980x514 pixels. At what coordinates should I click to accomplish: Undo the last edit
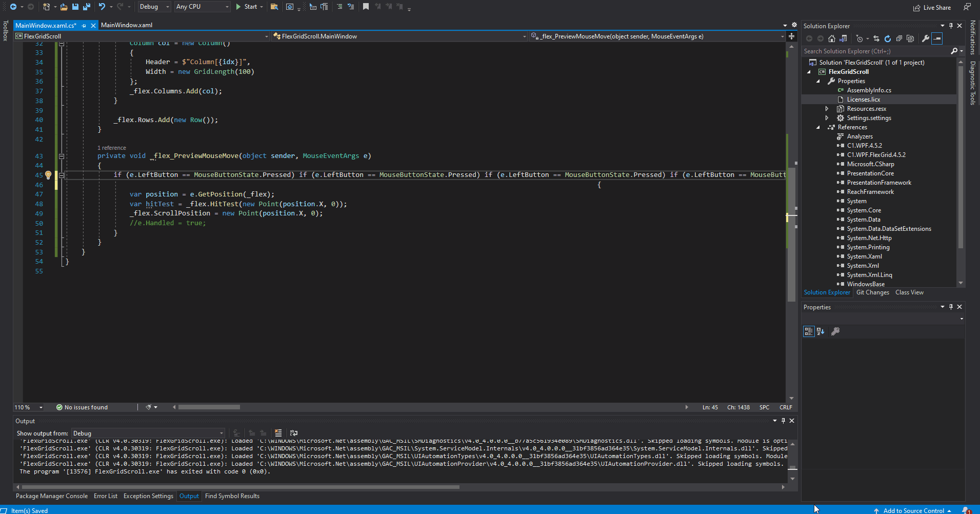coord(102,7)
